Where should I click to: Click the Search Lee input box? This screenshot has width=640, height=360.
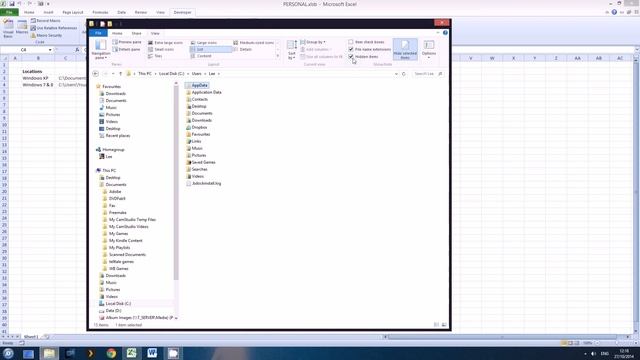pyautogui.click(x=427, y=74)
